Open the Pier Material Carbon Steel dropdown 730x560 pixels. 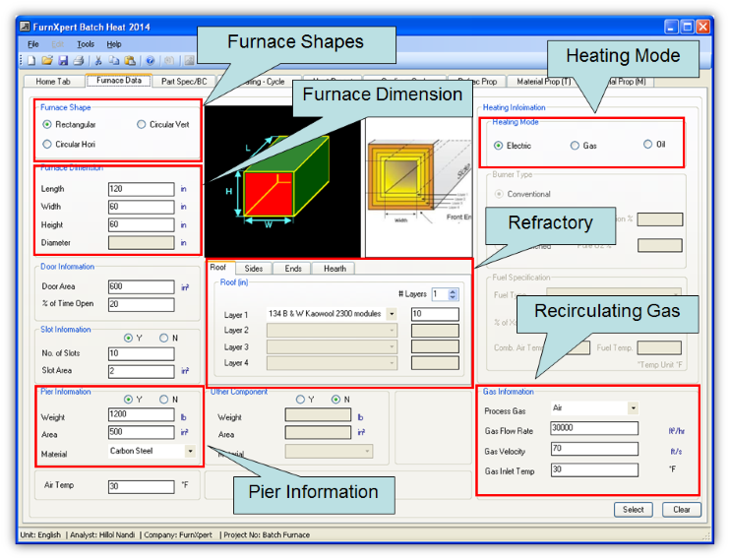(190, 451)
